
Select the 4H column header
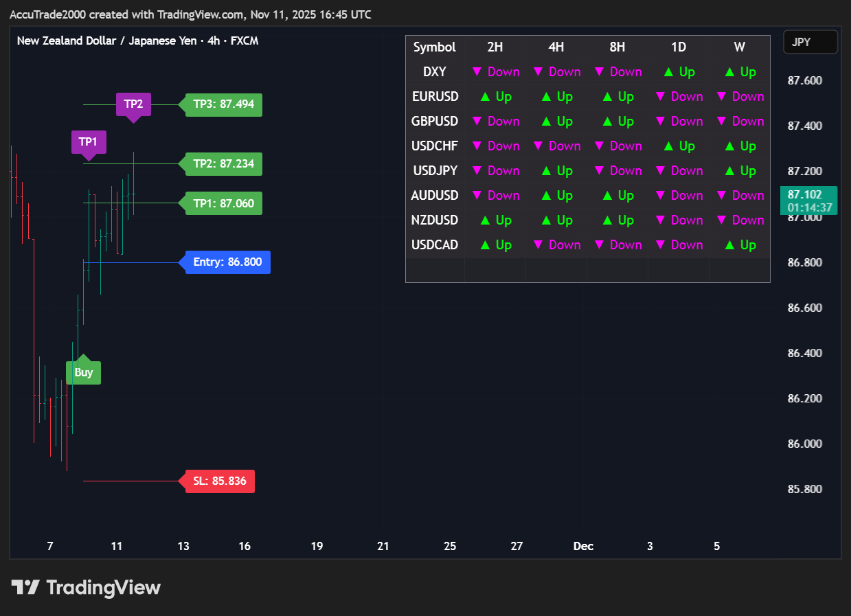point(556,47)
